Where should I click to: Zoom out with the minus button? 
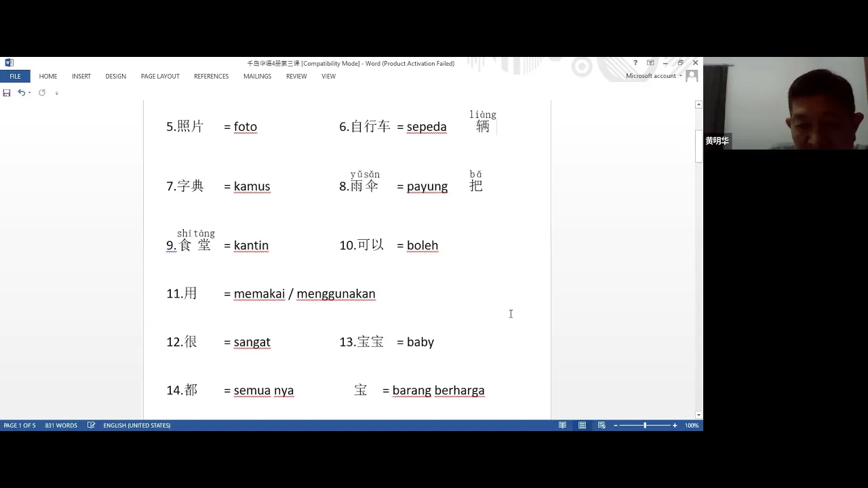pyautogui.click(x=616, y=426)
